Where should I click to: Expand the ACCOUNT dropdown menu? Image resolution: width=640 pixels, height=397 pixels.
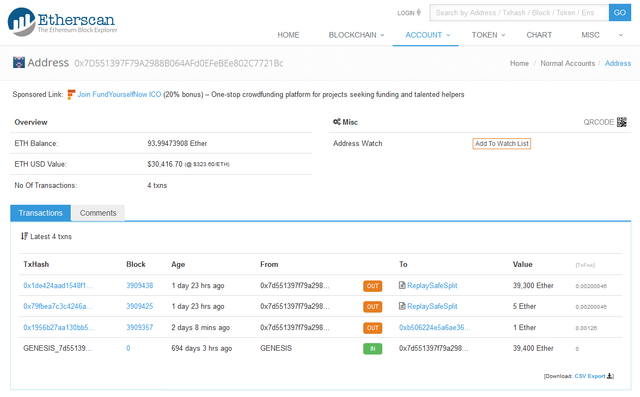click(427, 35)
